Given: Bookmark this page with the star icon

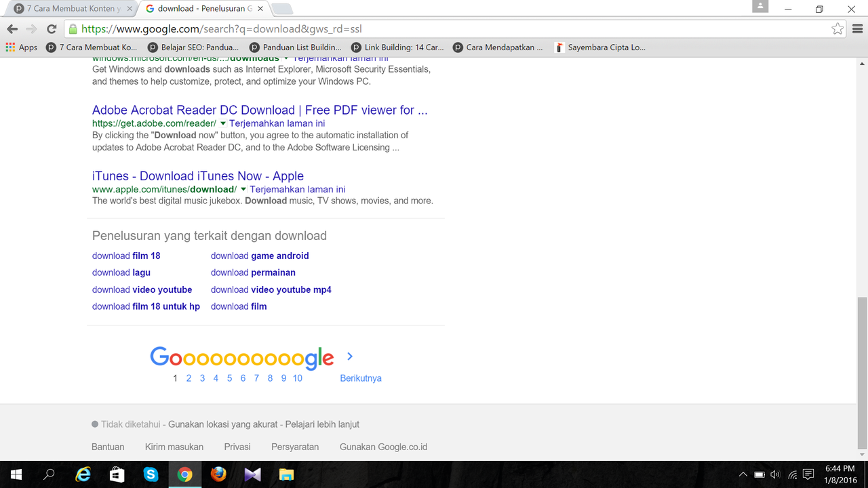Looking at the screenshot, I should coord(838,29).
